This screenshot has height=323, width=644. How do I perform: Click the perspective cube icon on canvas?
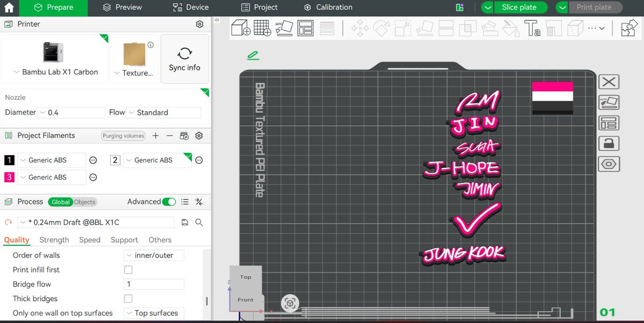point(290,303)
